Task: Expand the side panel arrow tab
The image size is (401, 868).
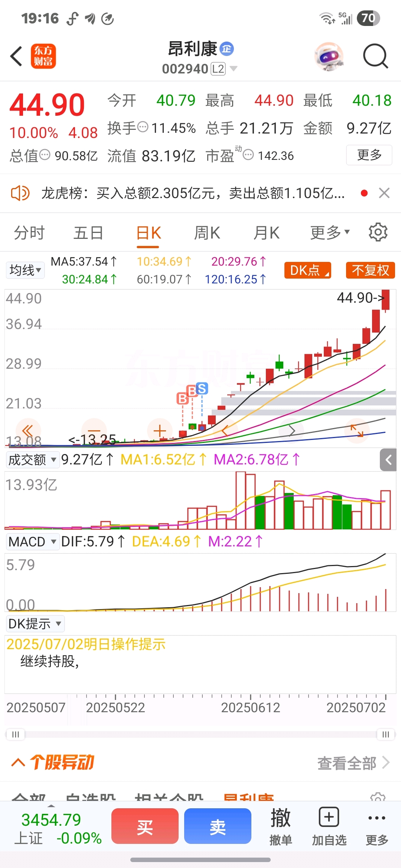Action: click(x=388, y=460)
